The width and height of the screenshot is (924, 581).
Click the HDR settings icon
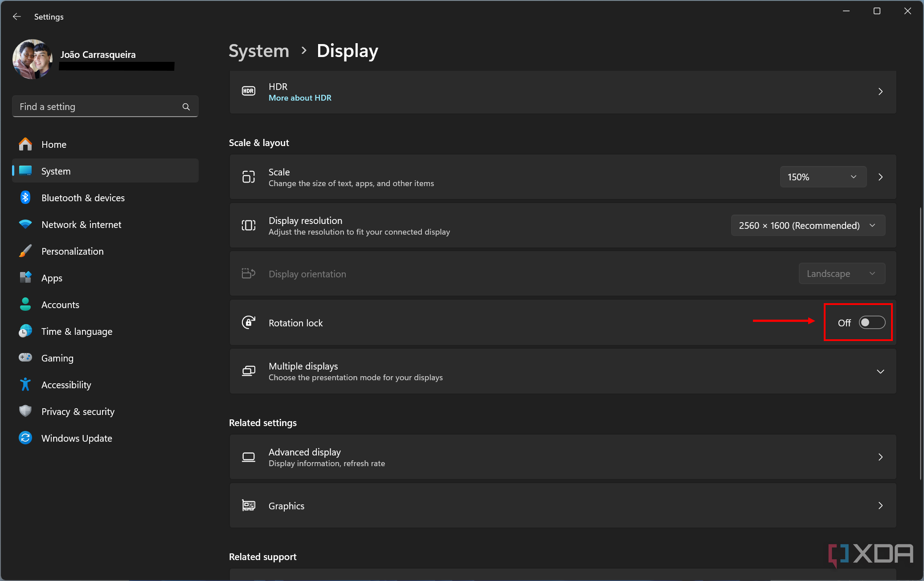(249, 92)
